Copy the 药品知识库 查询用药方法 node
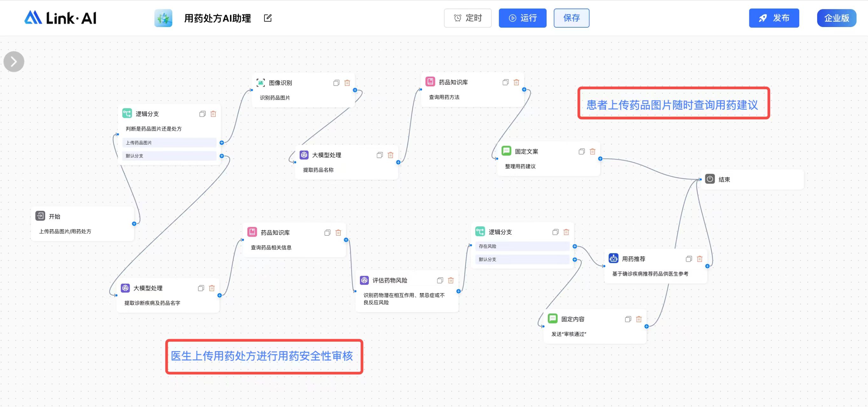The width and height of the screenshot is (868, 407). point(506,82)
